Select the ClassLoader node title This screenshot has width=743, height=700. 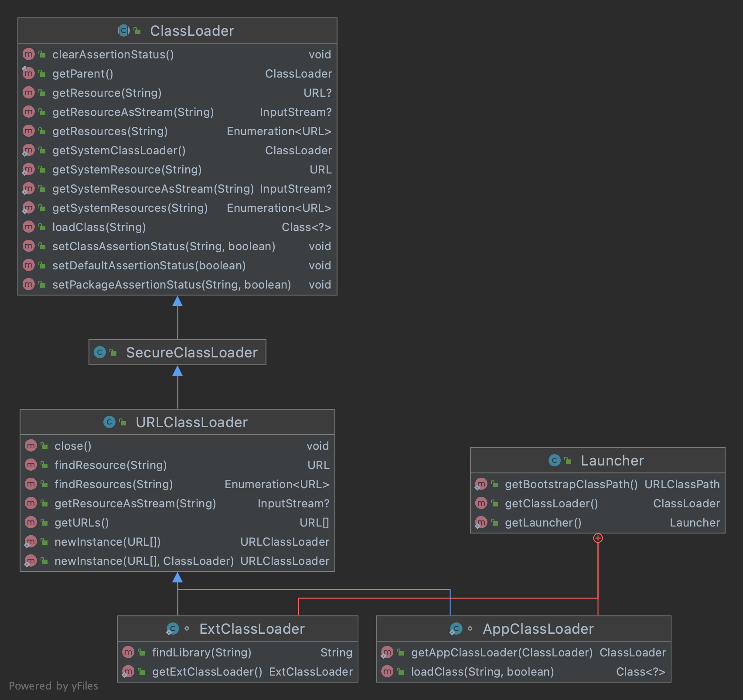pos(192,31)
